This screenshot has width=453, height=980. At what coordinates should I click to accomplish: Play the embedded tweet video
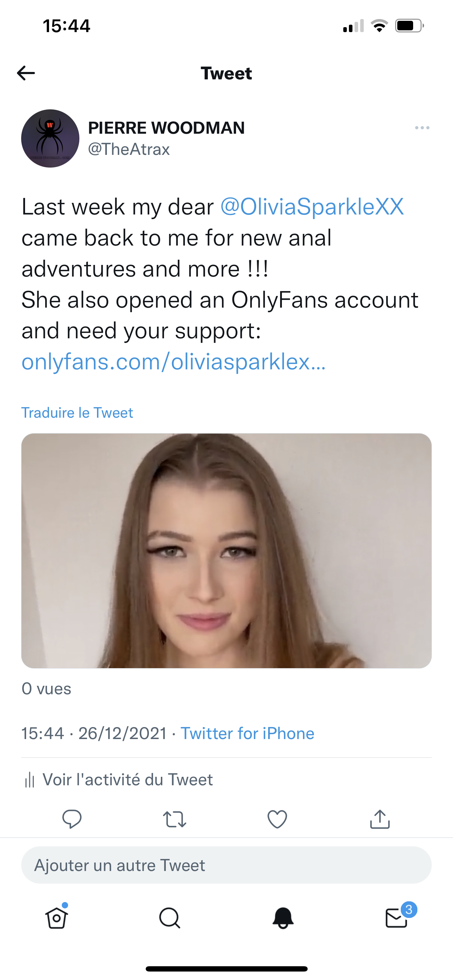226,550
